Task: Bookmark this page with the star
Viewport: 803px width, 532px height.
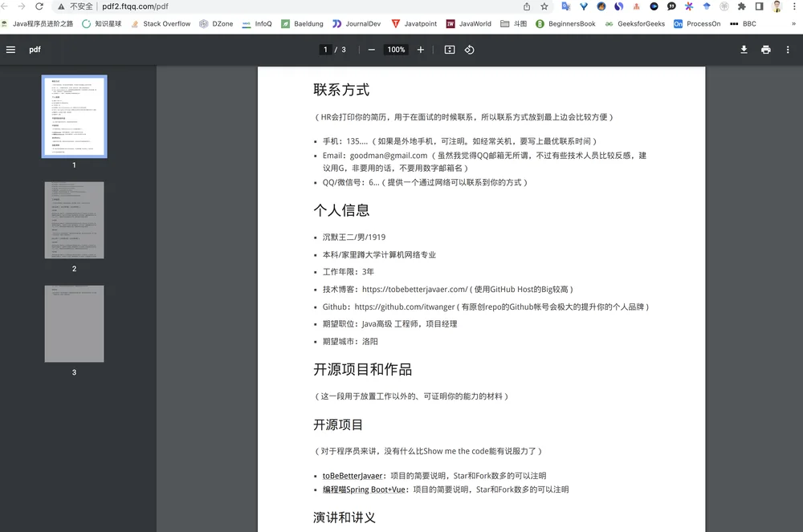Action: tap(544, 6)
